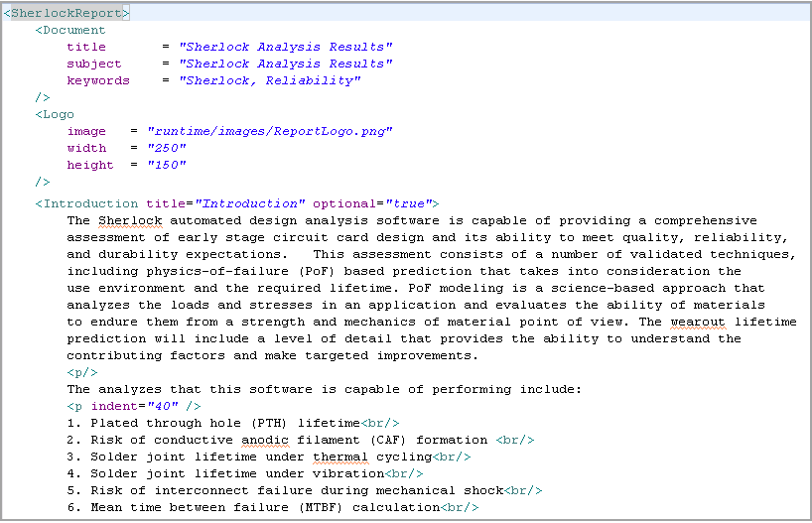
Task: Click the sentence "The analyzes that this software"
Action: point(325,389)
